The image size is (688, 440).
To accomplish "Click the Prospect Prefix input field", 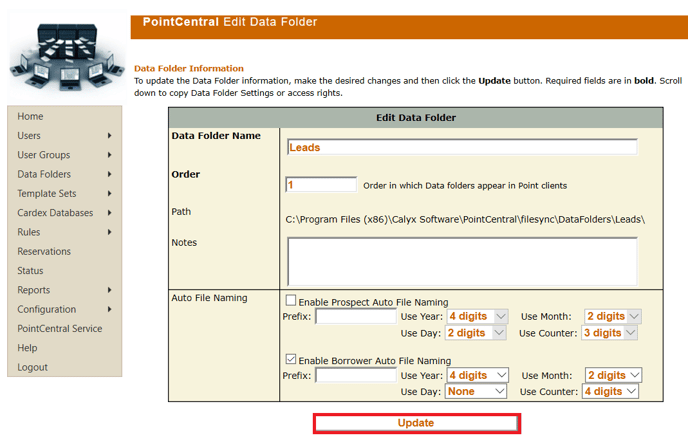I will click(356, 316).
